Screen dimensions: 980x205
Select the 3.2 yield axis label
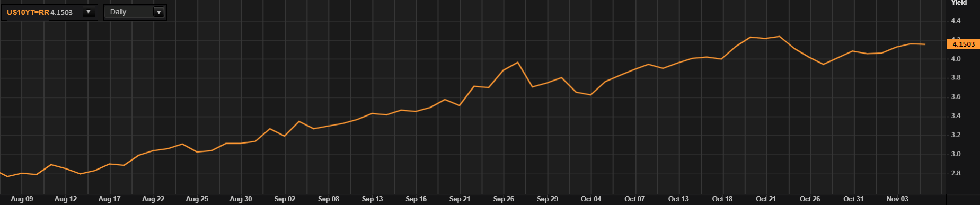coord(956,135)
